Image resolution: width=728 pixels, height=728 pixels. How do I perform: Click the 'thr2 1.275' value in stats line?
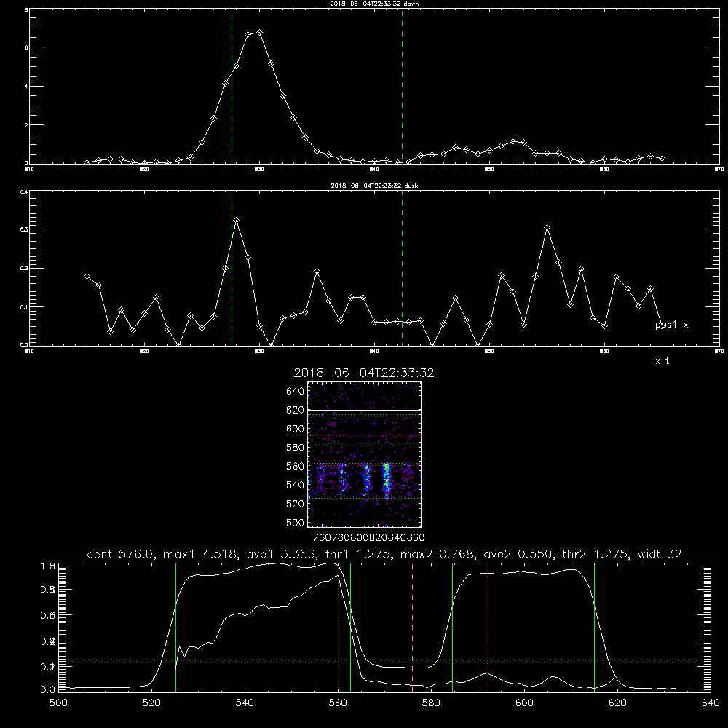[x=596, y=554]
